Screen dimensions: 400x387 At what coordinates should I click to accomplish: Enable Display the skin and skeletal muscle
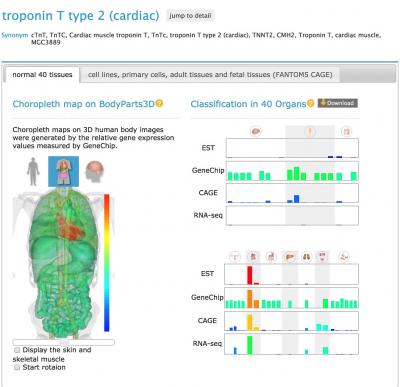pyautogui.click(x=17, y=350)
